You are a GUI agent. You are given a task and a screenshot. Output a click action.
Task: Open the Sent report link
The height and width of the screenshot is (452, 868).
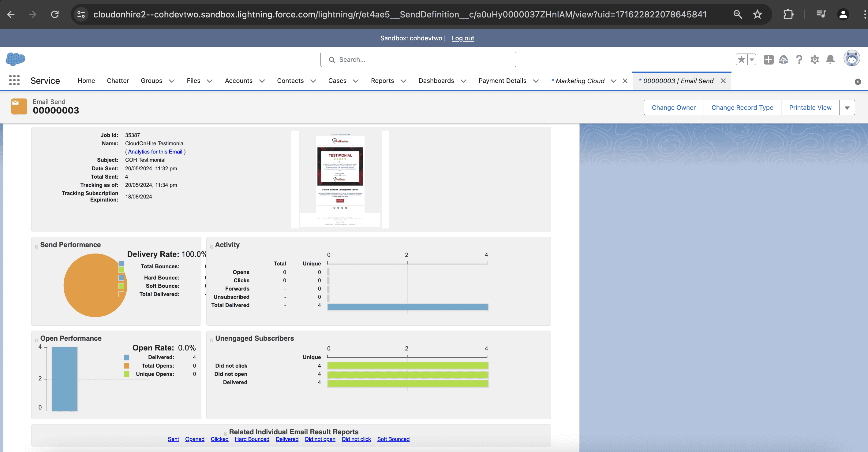coord(173,439)
